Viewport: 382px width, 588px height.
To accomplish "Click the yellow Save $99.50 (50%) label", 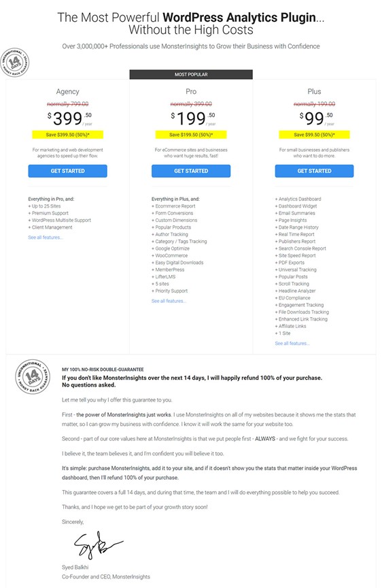I will (314, 135).
